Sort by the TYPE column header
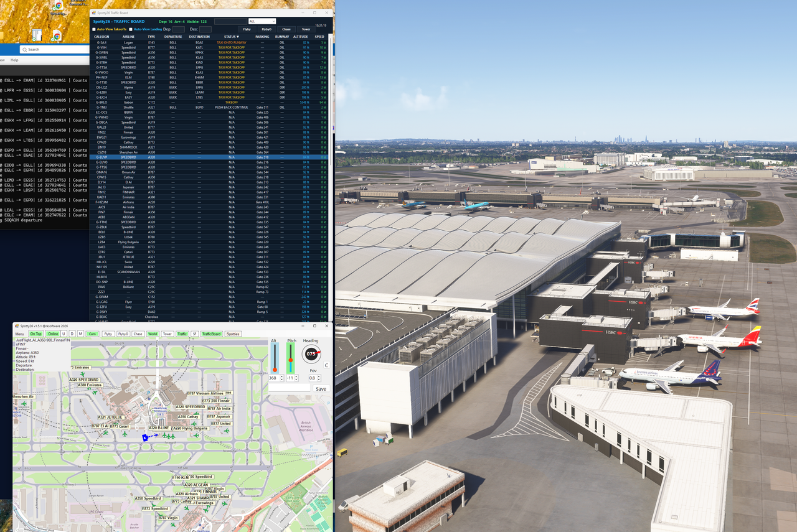797x532 pixels. (x=151, y=37)
